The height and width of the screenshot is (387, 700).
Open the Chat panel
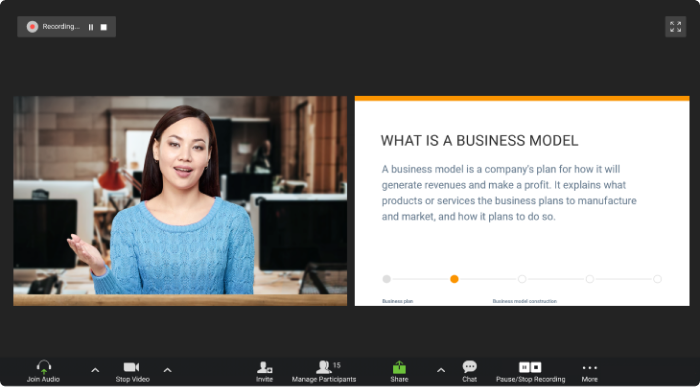coord(469,371)
